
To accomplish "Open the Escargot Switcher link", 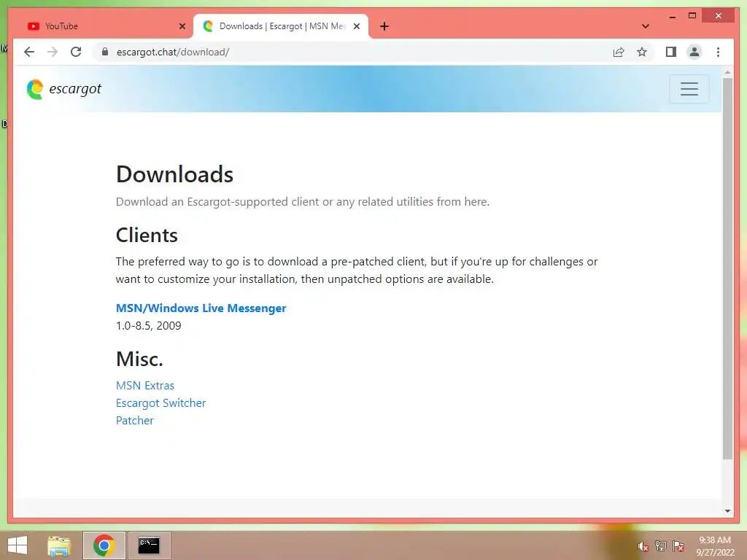I will 160,402.
